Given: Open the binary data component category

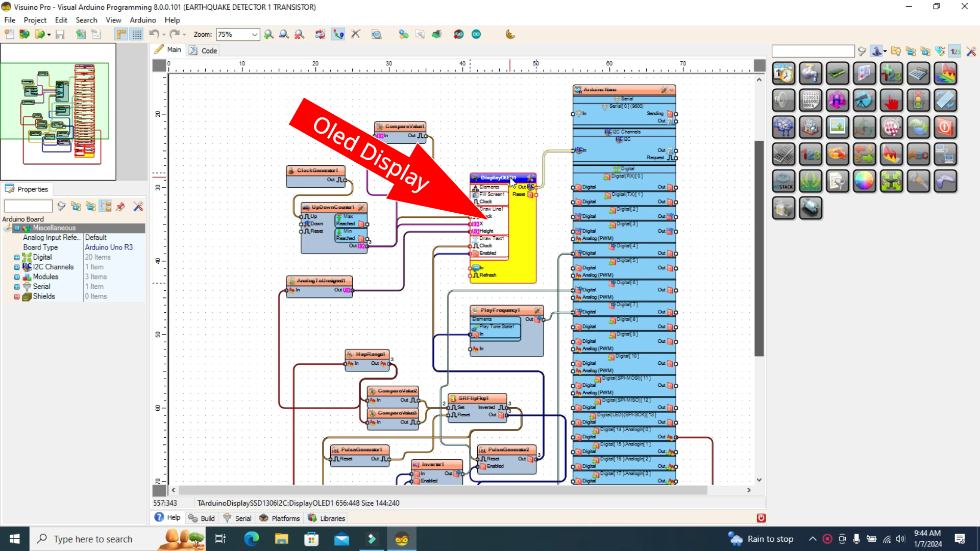Looking at the screenshot, I should [x=811, y=101].
